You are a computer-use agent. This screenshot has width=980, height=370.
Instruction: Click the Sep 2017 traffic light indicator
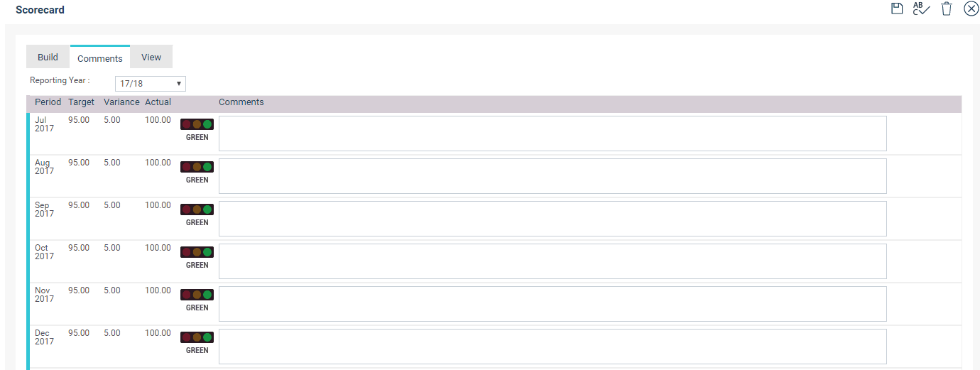point(197,210)
